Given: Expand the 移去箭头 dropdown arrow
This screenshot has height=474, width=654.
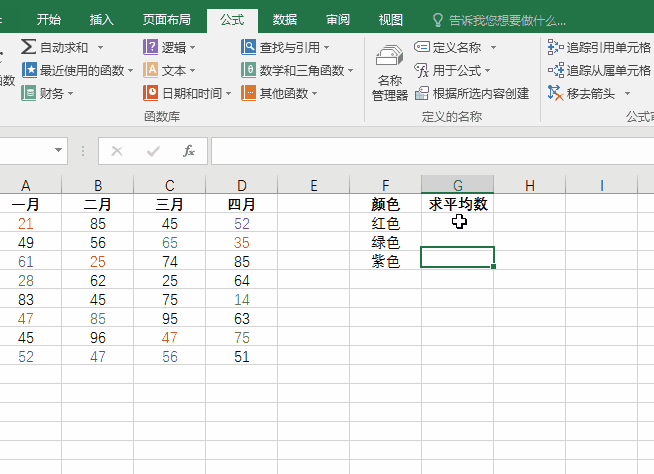Looking at the screenshot, I should coord(627,93).
